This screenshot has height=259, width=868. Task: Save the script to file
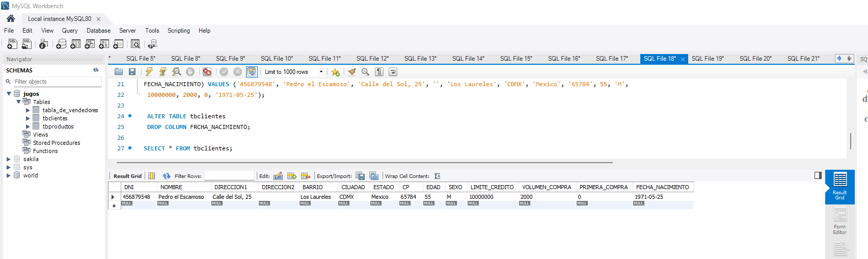132,72
